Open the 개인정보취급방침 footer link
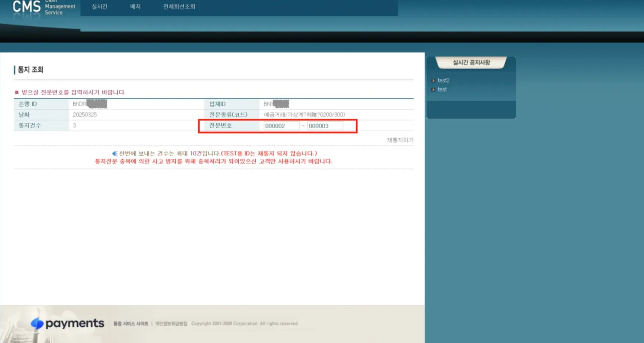644x343 pixels. (x=171, y=324)
